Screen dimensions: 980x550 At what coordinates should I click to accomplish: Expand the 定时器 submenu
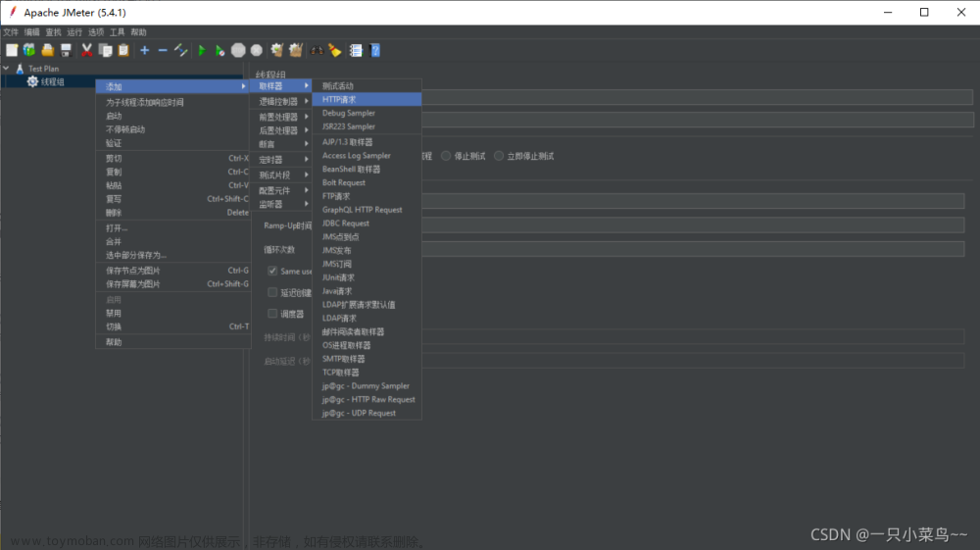point(281,160)
